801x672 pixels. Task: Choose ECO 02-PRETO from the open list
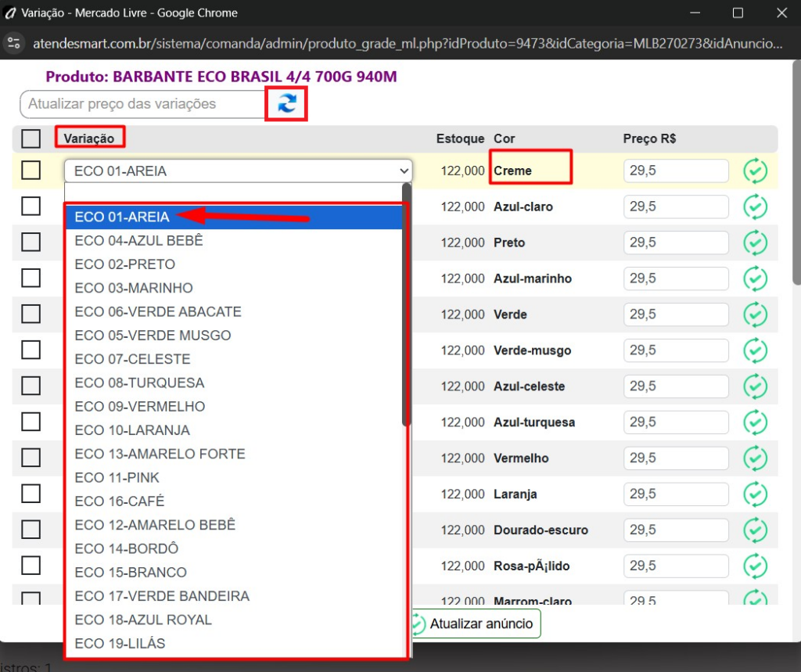[125, 264]
